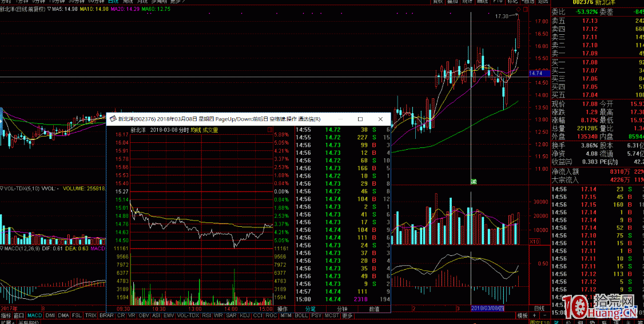Select the KDJ indicator
Image resolution: width=644 pixels, height=324 pixels.
tap(244, 315)
